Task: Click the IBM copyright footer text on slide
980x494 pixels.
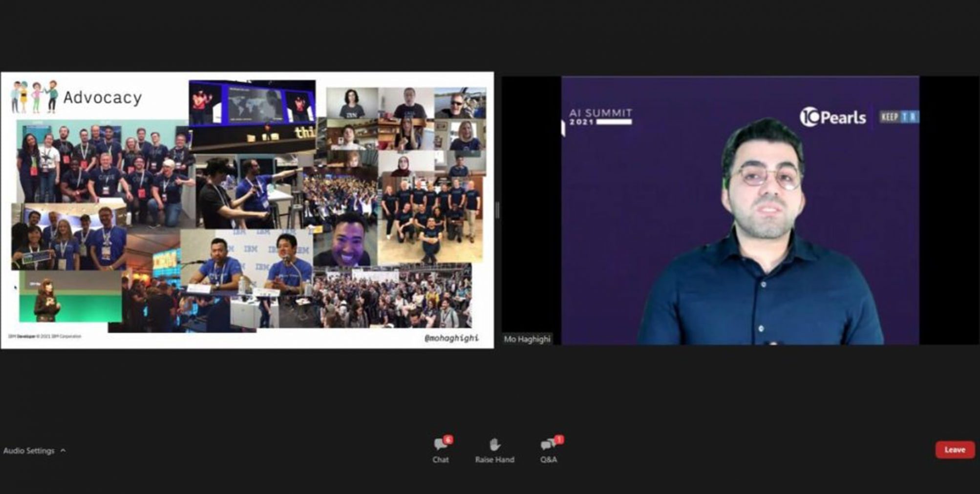Action: pyautogui.click(x=45, y=336)
